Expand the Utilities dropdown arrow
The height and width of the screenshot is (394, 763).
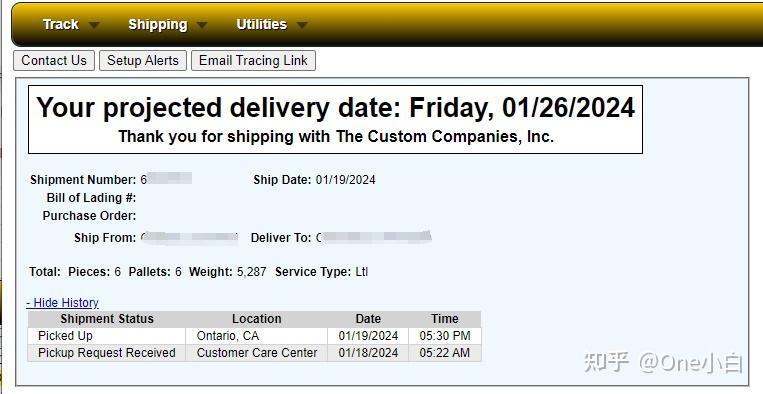(x=302, y=25)
